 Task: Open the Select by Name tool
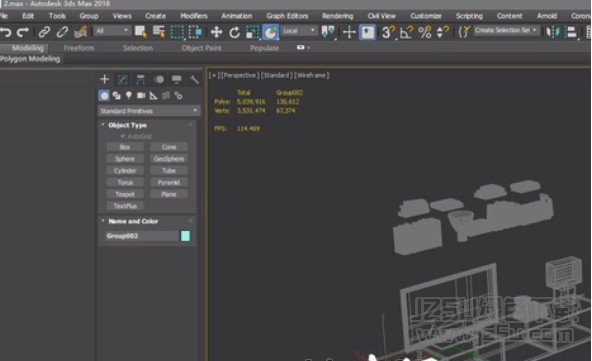point(159,32)
